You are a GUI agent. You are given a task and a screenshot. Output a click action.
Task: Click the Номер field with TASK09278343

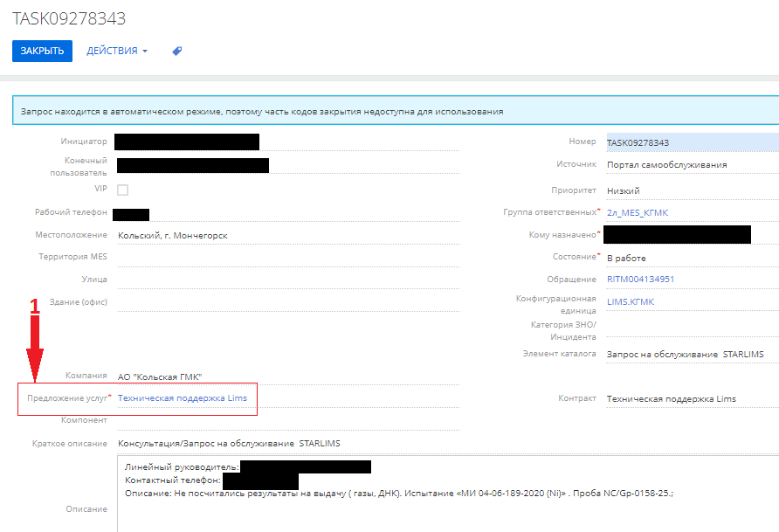point(690,142)
